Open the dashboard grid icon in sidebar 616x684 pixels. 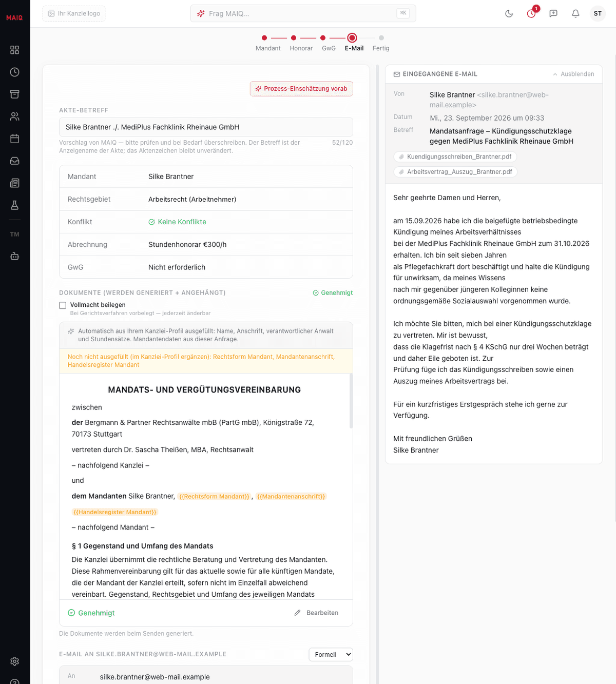point(14,50)
